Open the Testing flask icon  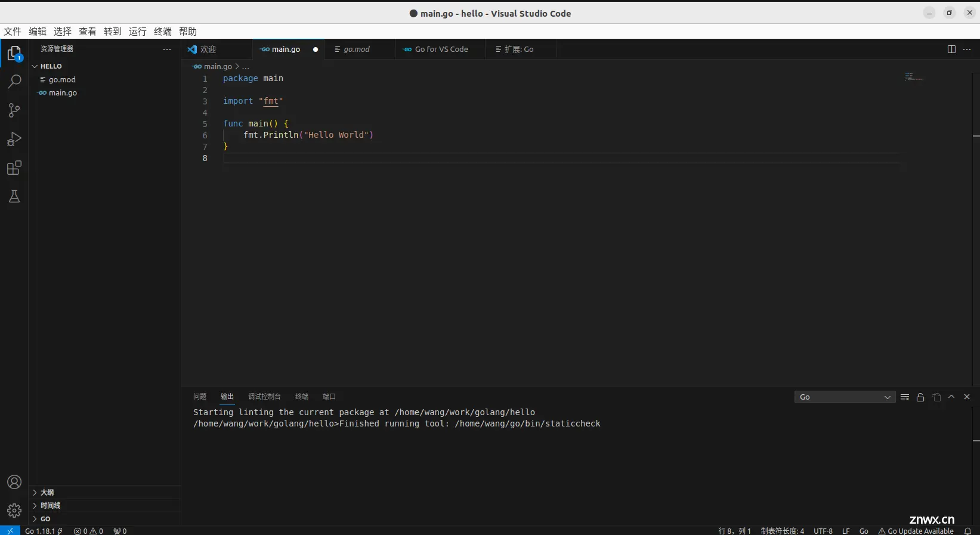[14, 196]
